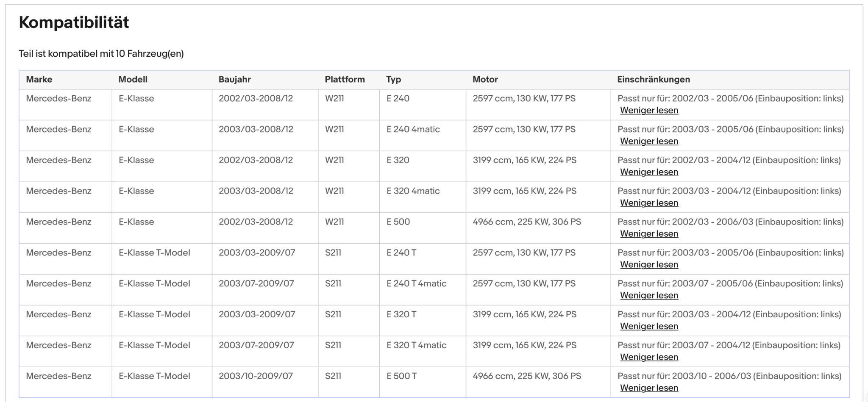The height and width of the screenshot is (402, 868).
Task: Click Motor "3199 ccm, 165 KW, 224 PS" in E 320 T 4matic row
Action: pyautogui.click(x=525, y=346)
